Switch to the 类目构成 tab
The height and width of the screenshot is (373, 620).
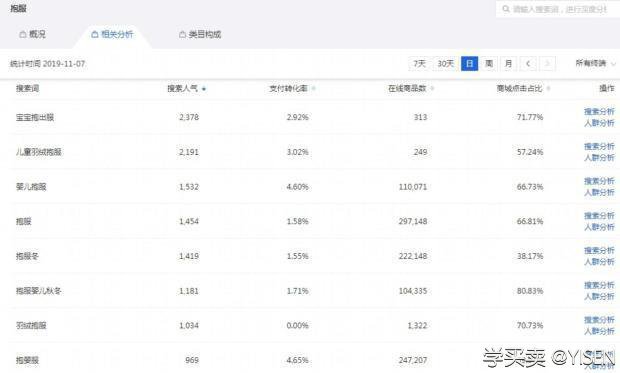pyautogui.click(x=200, y=34)
